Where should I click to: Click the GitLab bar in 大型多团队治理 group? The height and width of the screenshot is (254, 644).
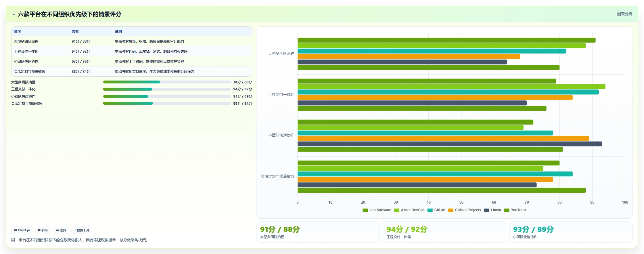click(x=432, y=51)
